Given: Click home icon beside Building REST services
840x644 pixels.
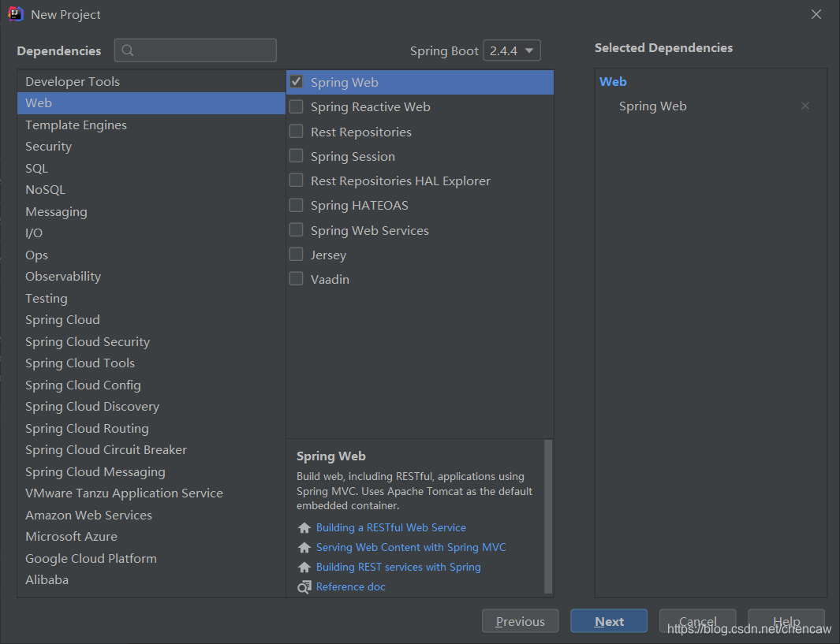Looking at the screenshot, I should tap(304, 567).
